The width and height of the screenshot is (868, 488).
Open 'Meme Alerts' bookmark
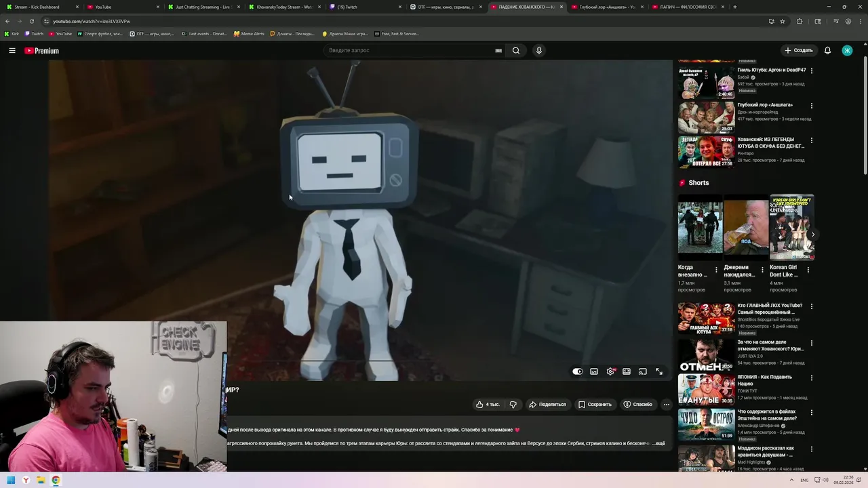coord(249,33)
